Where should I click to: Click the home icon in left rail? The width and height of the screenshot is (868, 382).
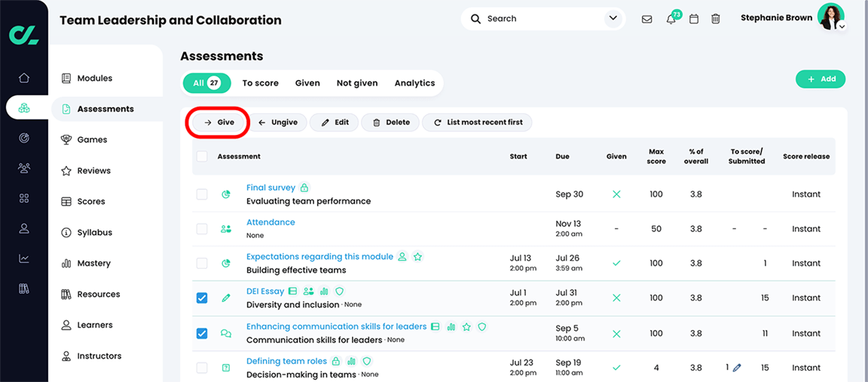pyautogui.click(x=24, y=78)
